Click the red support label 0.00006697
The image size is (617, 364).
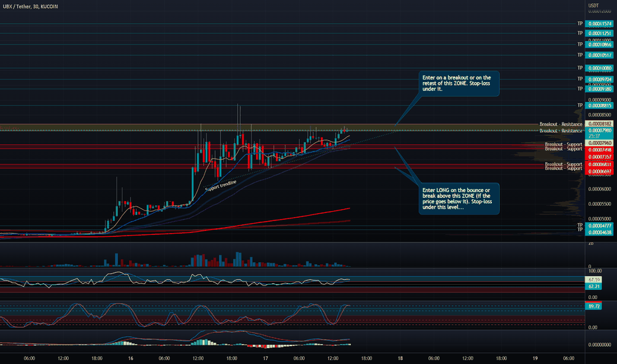point(599,171)
